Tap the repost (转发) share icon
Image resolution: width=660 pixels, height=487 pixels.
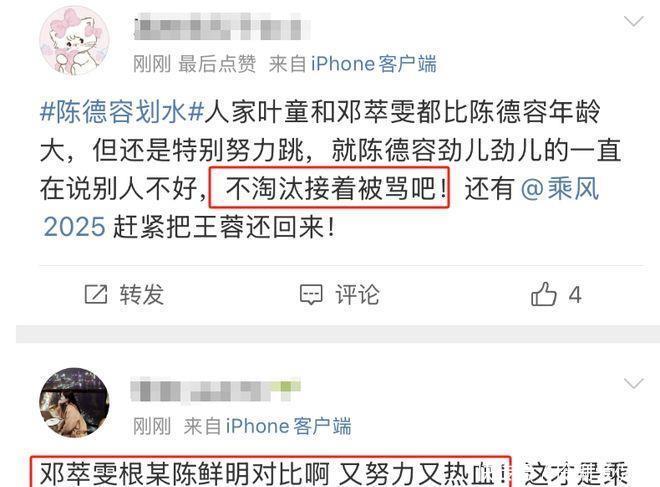tap(96, 294)
